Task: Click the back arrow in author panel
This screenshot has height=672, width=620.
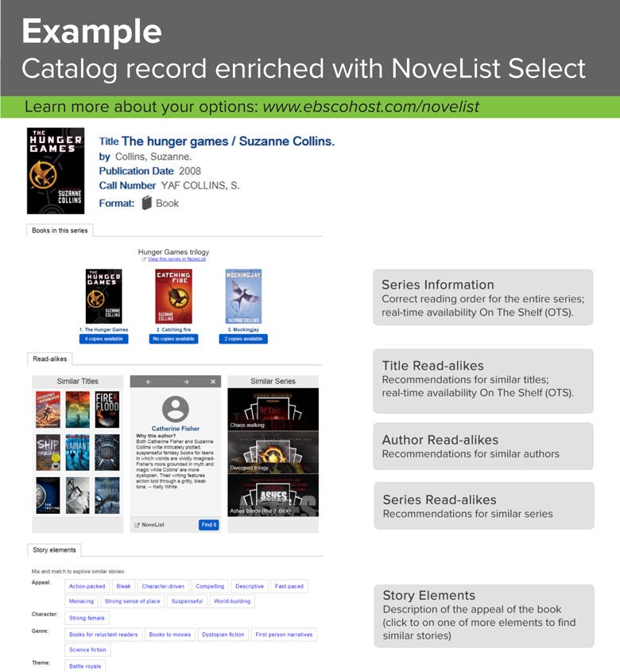Action: (149, 382)
